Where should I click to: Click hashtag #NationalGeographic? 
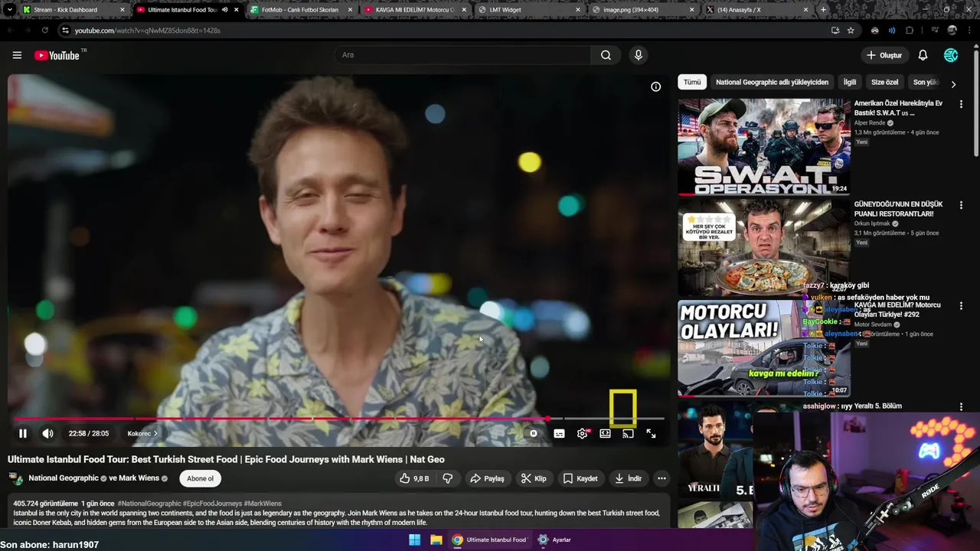coord(149,504)
